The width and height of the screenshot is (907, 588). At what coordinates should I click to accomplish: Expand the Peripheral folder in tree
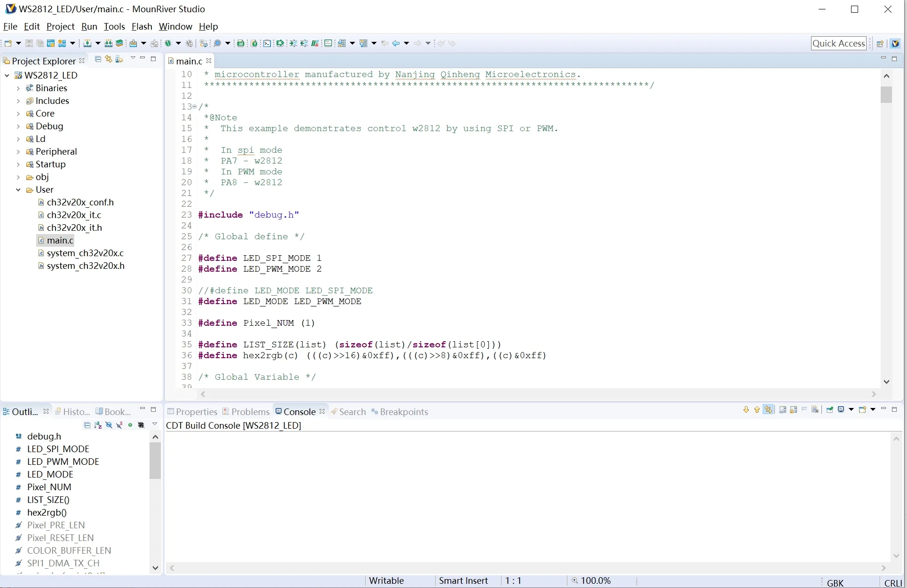(18, 152)
